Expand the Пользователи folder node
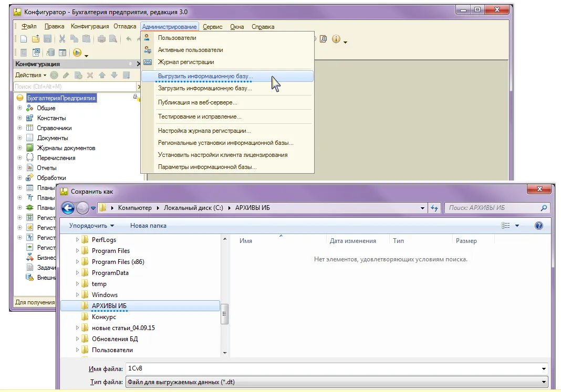The height and width of the screenshot is (392, 561). coord(77,350)
